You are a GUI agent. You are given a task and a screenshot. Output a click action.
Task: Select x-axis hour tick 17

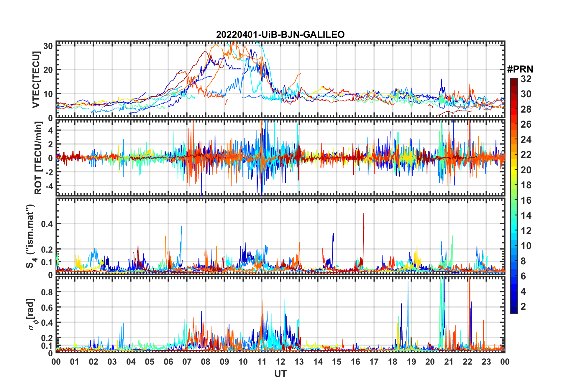tap(374, 362)
